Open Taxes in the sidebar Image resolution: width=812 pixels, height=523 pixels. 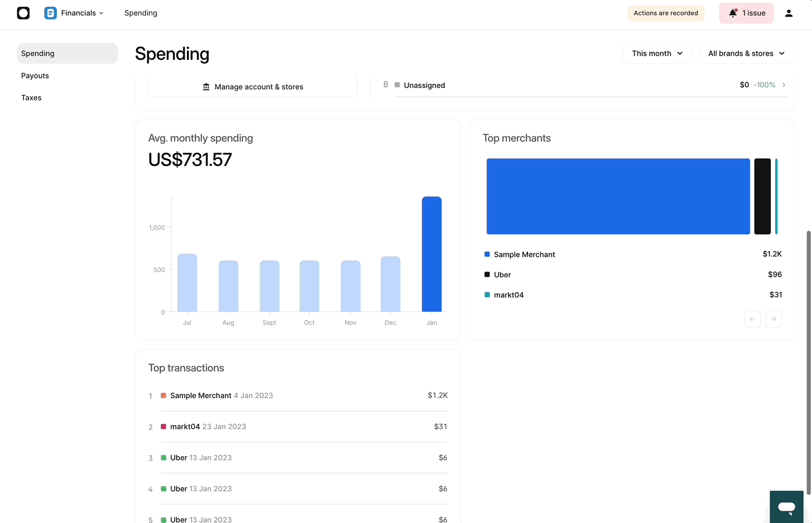(32, 98)
